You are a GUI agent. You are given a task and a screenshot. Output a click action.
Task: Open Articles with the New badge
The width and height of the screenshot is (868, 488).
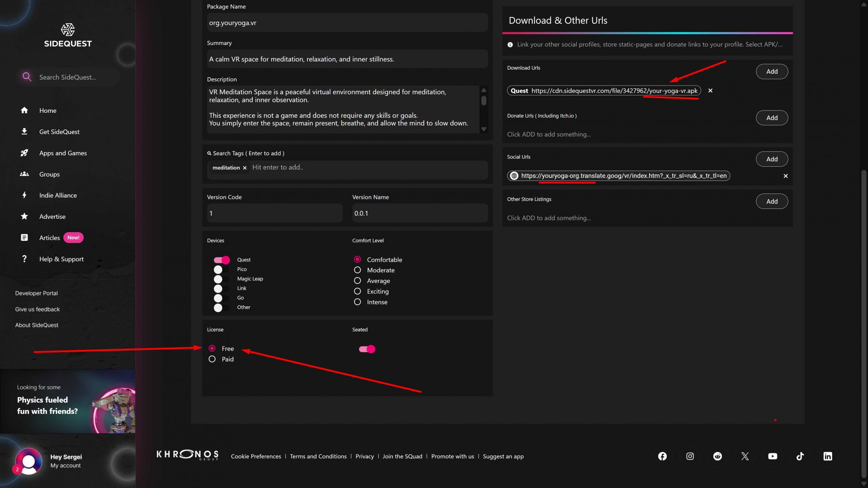pyautogui.click(x=49, y=237)
